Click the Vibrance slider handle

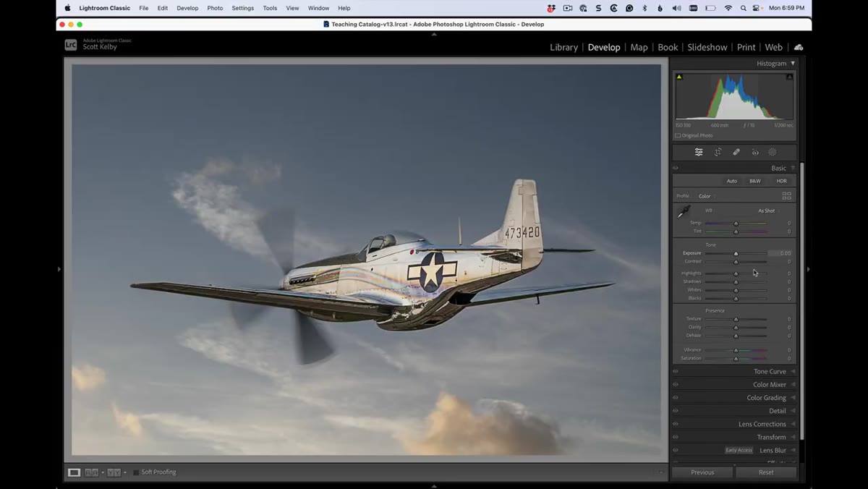(x=736, y=350)
